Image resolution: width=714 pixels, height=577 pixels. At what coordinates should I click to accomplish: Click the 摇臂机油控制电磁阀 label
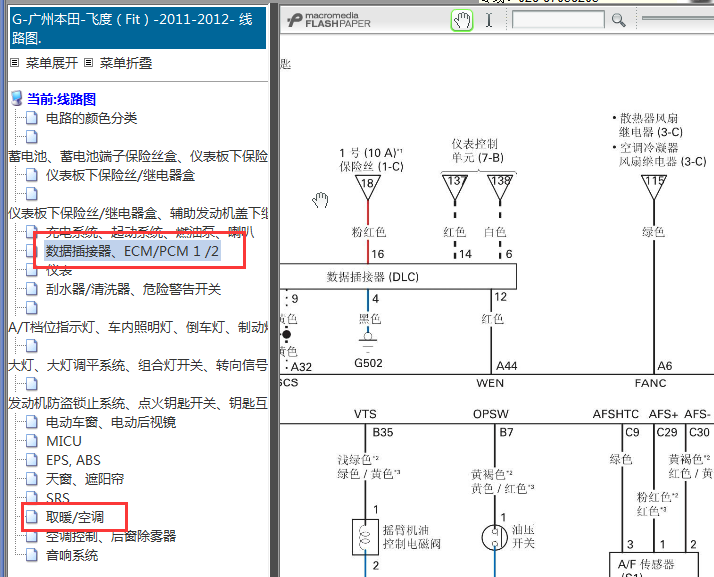(411, 536)
